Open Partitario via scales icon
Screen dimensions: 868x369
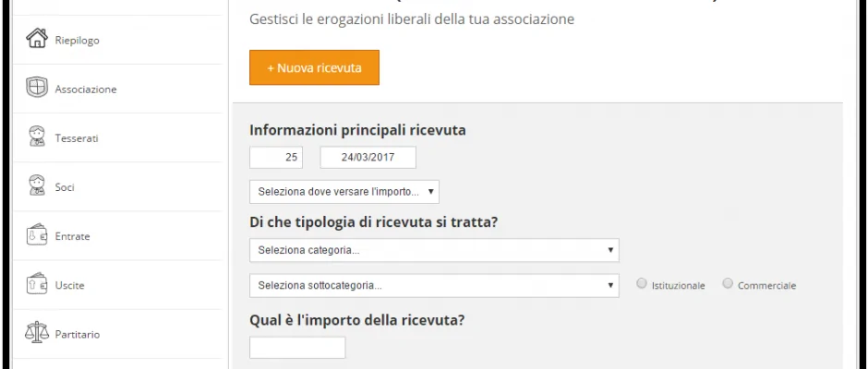[37, 332]
